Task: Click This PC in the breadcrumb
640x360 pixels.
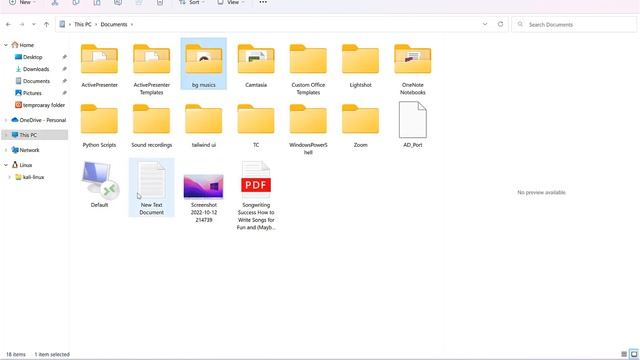Action: tap(83, 24)
